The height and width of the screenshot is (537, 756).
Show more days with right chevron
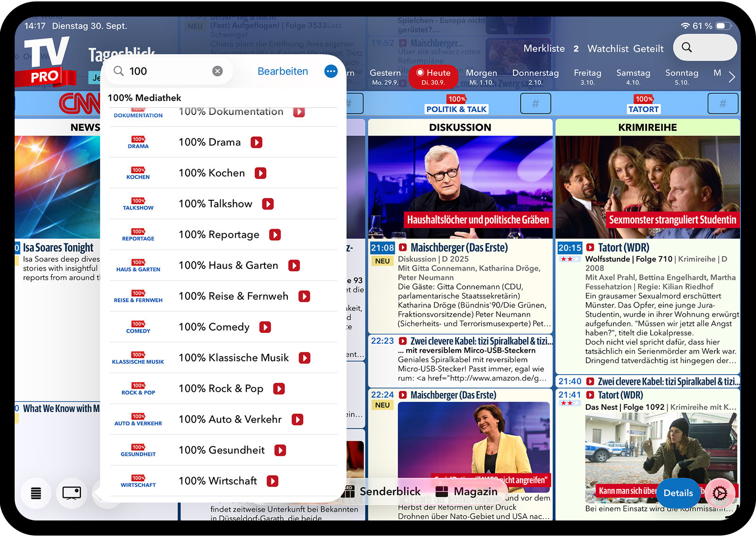[731, 77]
